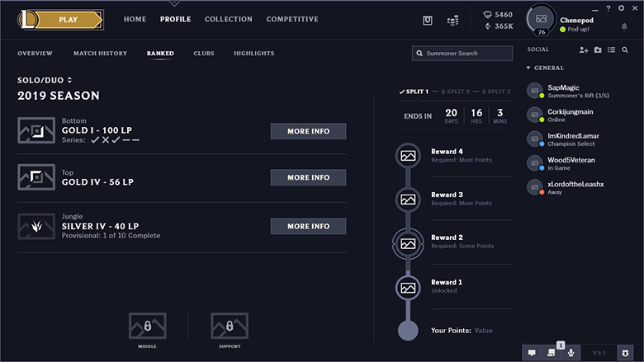Click the notifications bell icon
Image resolution: width=644 pixels, height=362 pixels.
point(624,26)
